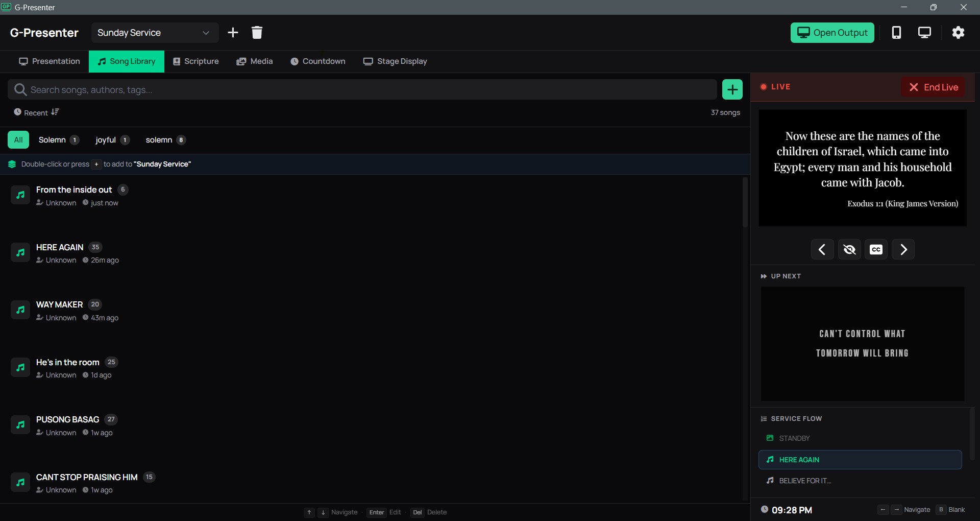Viewport: 980px width, 521px height.
Task: Click the End Live button
Action: [x=934, y=87]
